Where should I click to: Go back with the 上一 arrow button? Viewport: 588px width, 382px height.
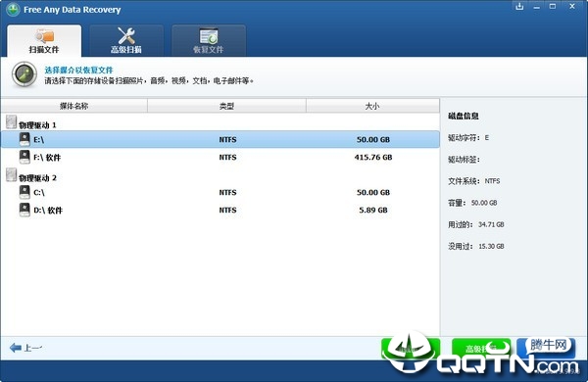point(25,348)
